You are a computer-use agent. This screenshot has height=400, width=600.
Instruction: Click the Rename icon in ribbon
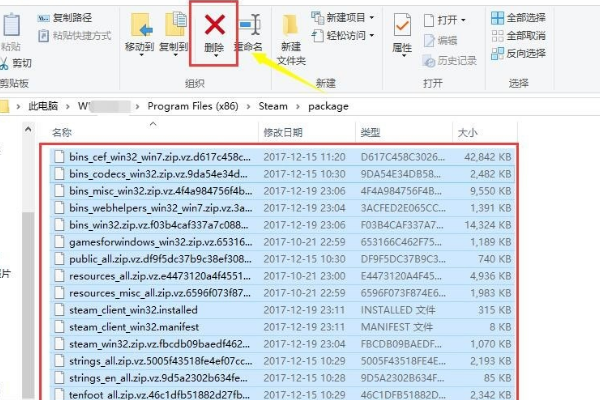pyautogui.click(x=250, y=25)
